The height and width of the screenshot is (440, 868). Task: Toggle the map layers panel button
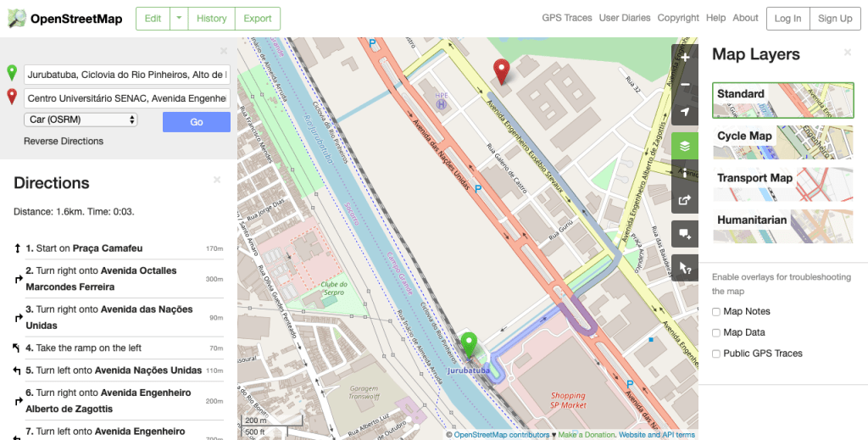685,146
